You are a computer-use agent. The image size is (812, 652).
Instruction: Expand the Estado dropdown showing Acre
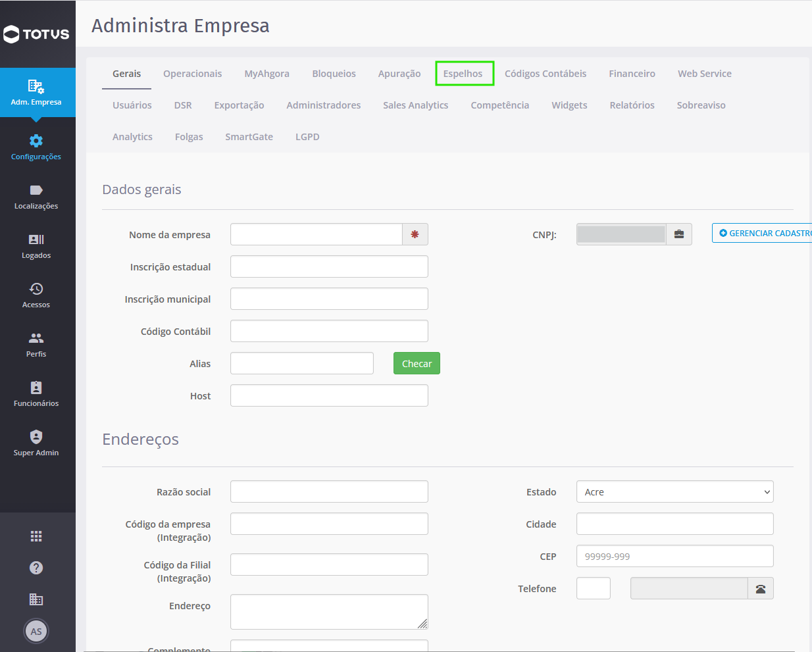pyautogui.click(x=674, y=492)
